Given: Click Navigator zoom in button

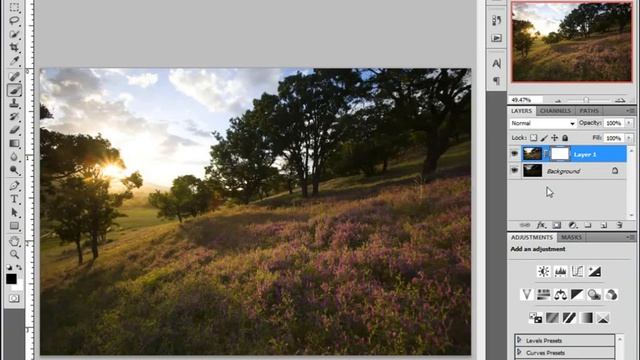Looking at the screenshot, I should pos(620,100).
